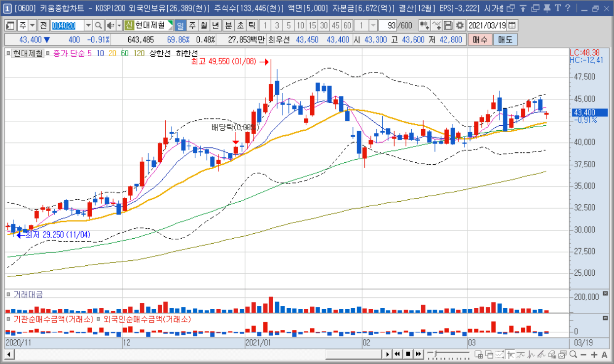Open the interval number dropdown arrow
Viewport: 614px width, 364px height.
tap(373, 25)
